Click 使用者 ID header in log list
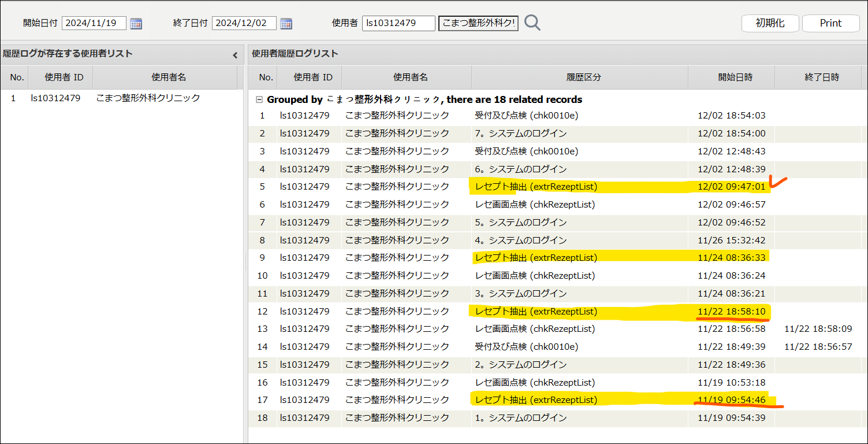Screen dimensions: 868x444 point(309,77)
